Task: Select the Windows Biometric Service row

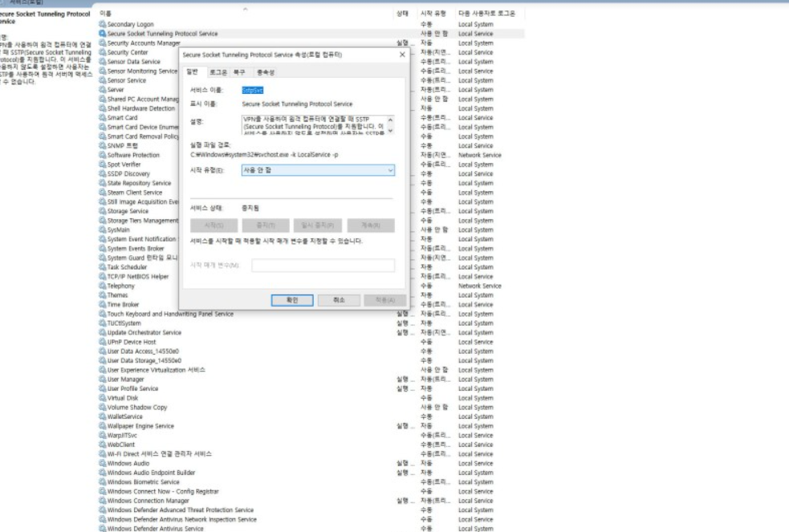Action: point(311,481)
